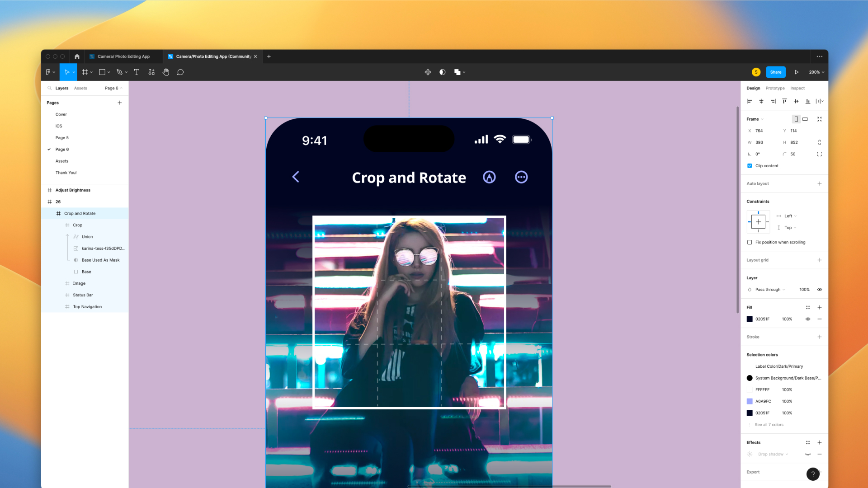The height and width of the screenshot is (488, 868).
Task: Open the Comment tool
Action: tap(180, 72)
